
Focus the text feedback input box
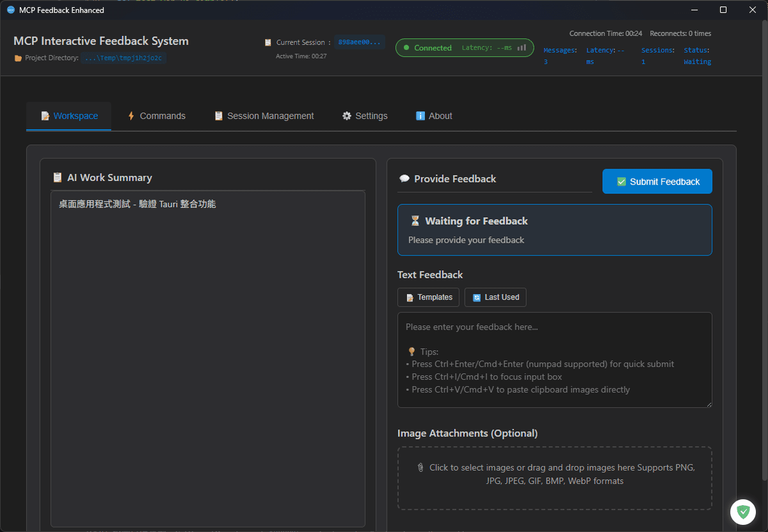[x=555, y=360]
